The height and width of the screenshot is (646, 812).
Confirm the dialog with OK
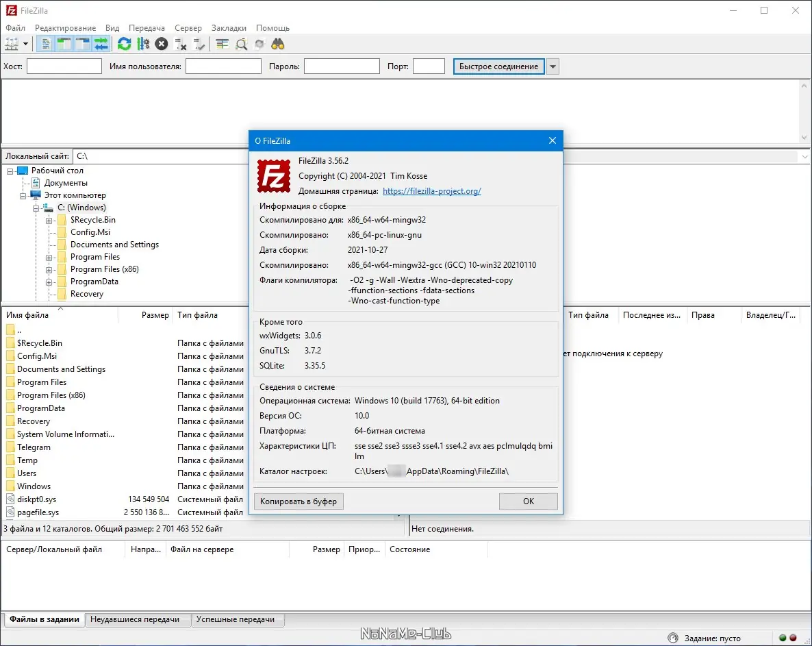(x=529, y=501)
